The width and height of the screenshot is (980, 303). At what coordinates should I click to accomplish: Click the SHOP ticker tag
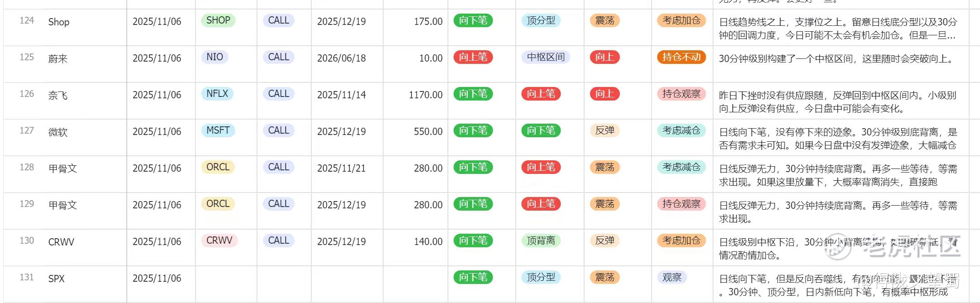click(x=218, y=20)
